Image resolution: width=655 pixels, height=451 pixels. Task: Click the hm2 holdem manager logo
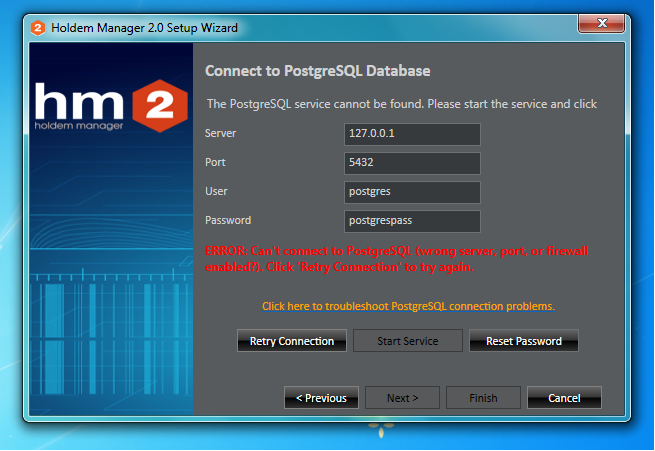pyautogui.click(x=111, y=106)
